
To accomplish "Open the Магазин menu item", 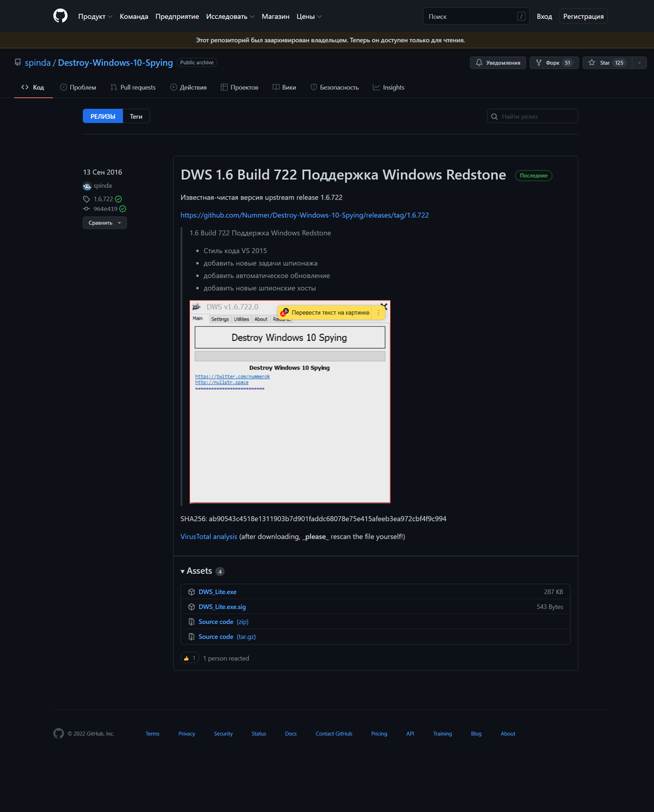I will click(275, 16).
